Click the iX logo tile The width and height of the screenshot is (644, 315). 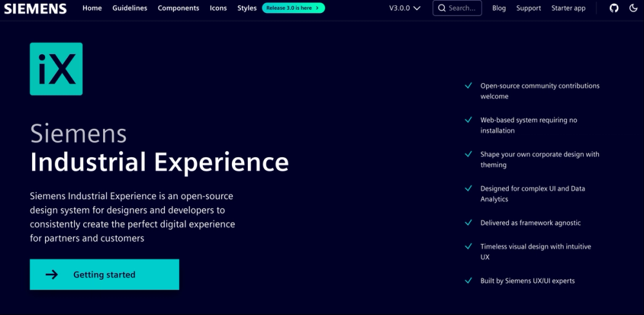coord(56,69)
